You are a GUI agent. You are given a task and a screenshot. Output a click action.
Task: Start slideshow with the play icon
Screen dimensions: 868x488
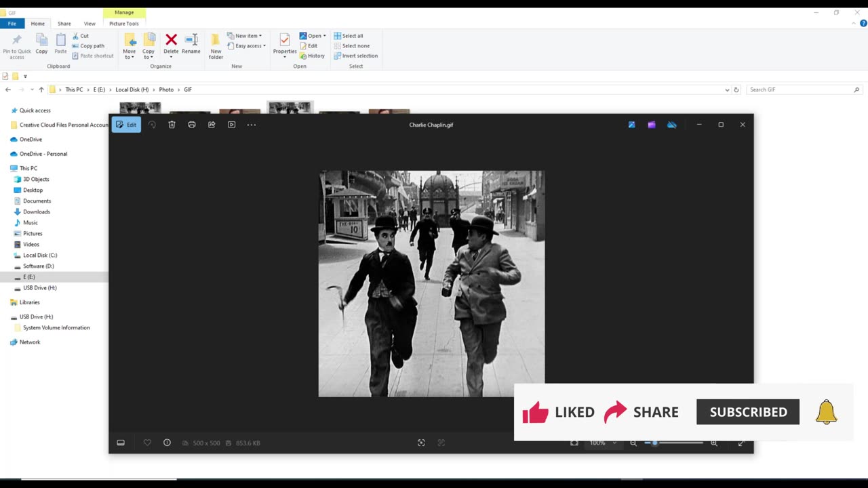(x=231, y=125)
